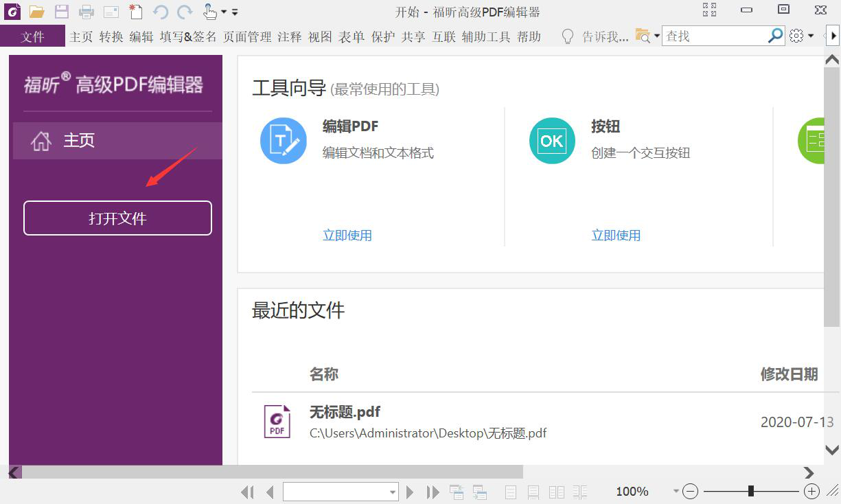Switch to the 转换 ribbon tab
Screen dimensions: 841x504
[111, 36]
